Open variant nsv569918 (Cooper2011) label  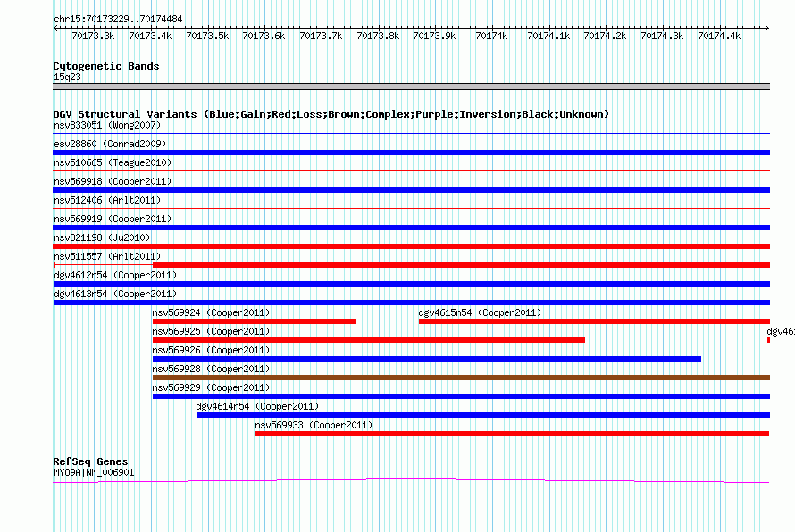(113, 181)
